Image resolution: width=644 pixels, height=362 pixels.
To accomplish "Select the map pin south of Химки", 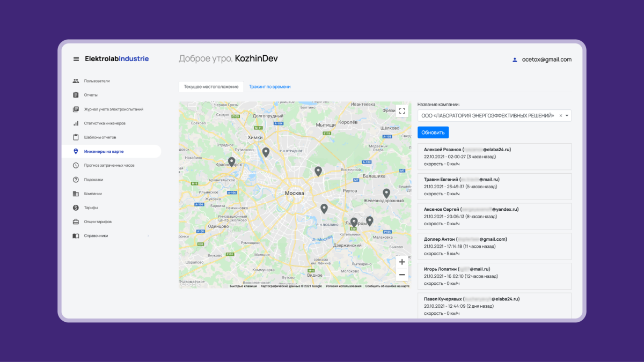I will point(265,152).
